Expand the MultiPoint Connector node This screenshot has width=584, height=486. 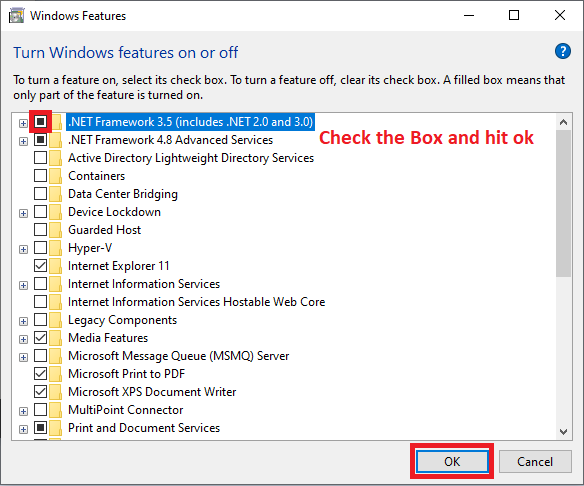point(23,411)
